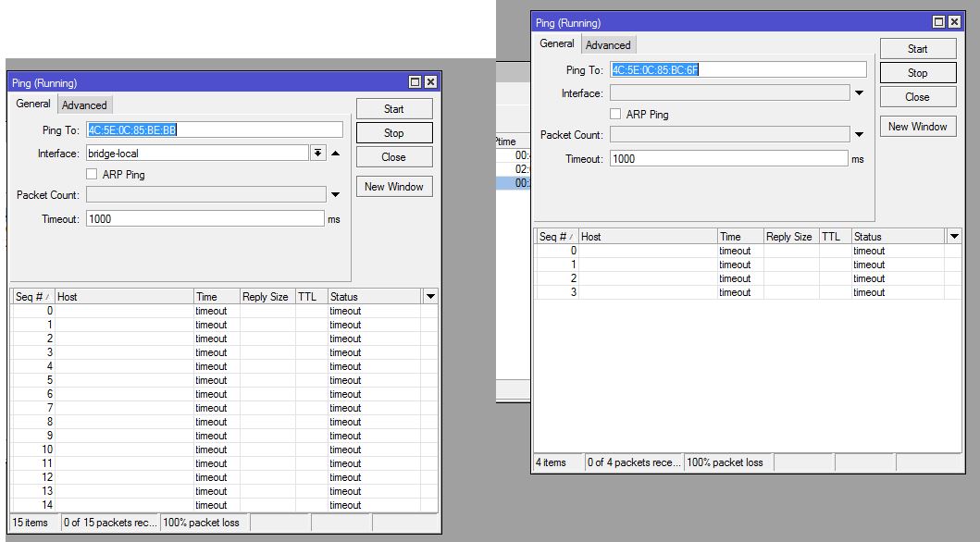Expand Packet Count field in bridge-local ping window
This screenshot has height=542, width=980.
[336, 195]
